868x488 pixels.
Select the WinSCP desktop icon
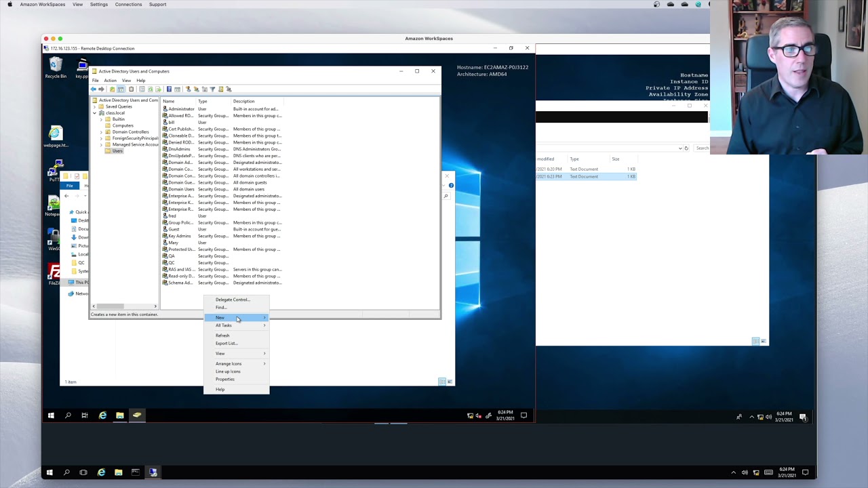pyautogui.click(x=53, y=239)
